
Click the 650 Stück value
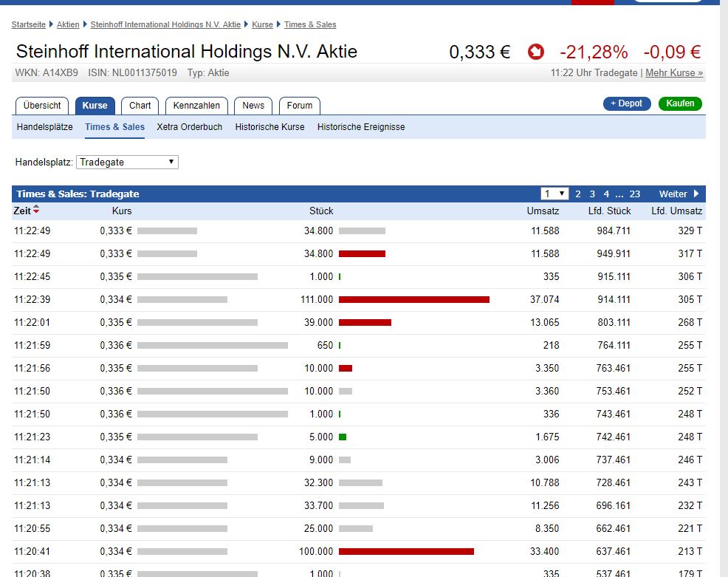click(x=325, y=345)
